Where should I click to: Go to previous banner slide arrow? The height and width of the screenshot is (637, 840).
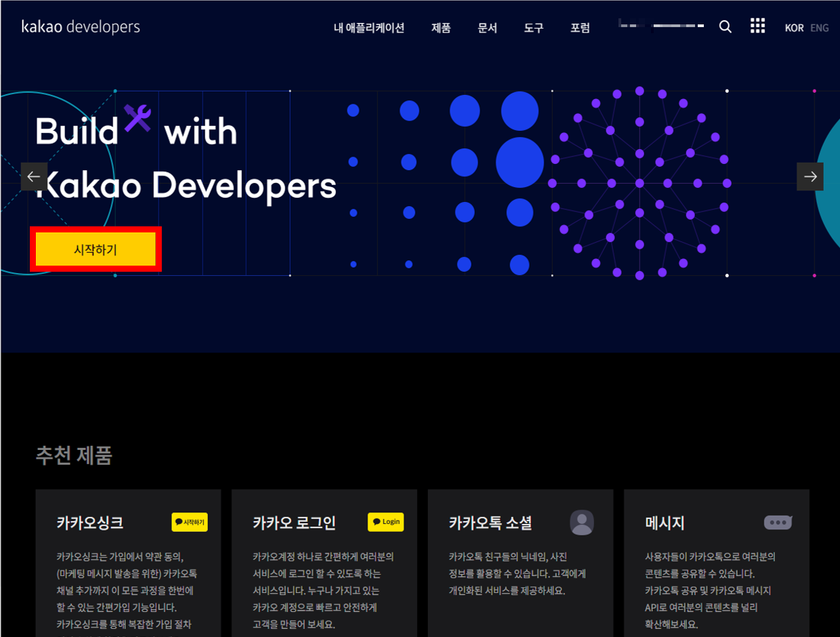(x=34, y=177)
